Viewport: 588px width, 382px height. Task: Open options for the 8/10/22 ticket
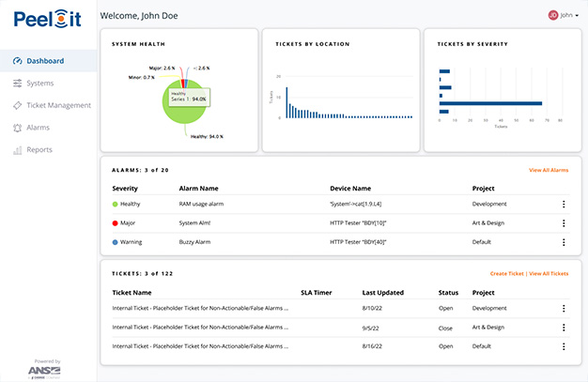[564, 308]
